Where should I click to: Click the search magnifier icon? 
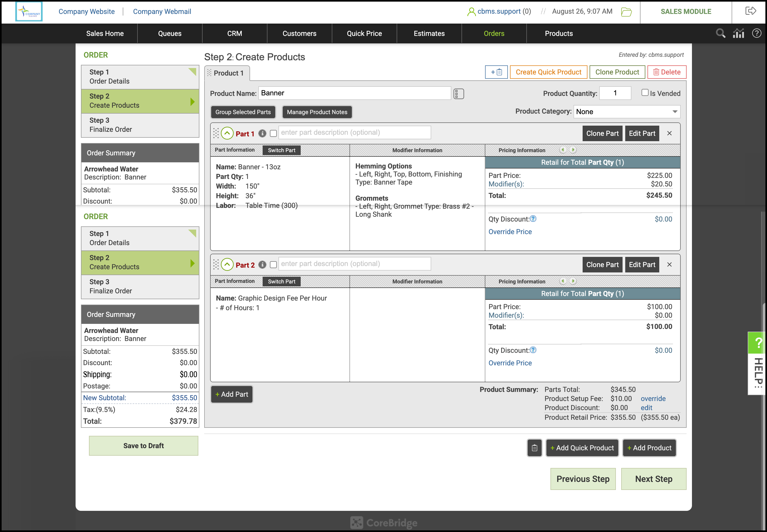tap(720, 33)
